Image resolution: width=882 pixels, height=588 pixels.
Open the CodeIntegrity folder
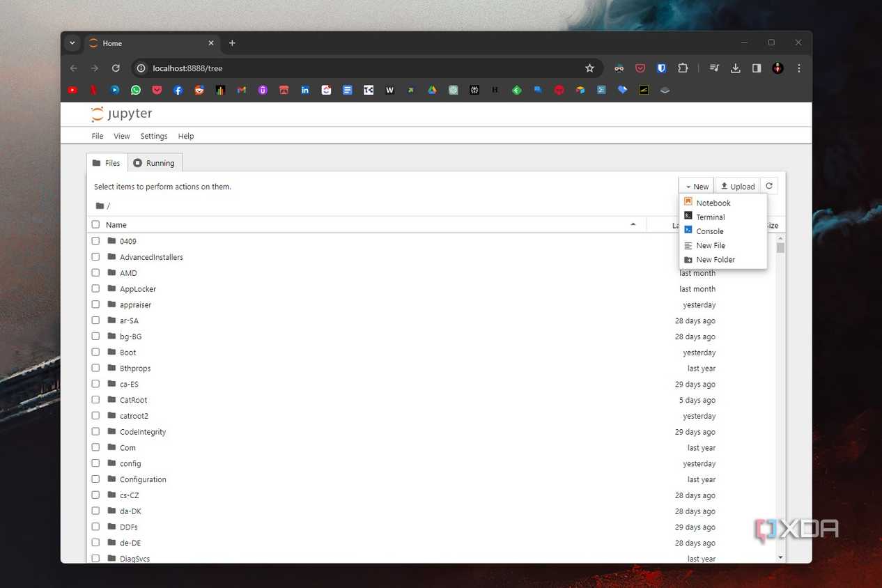(143, 432)
